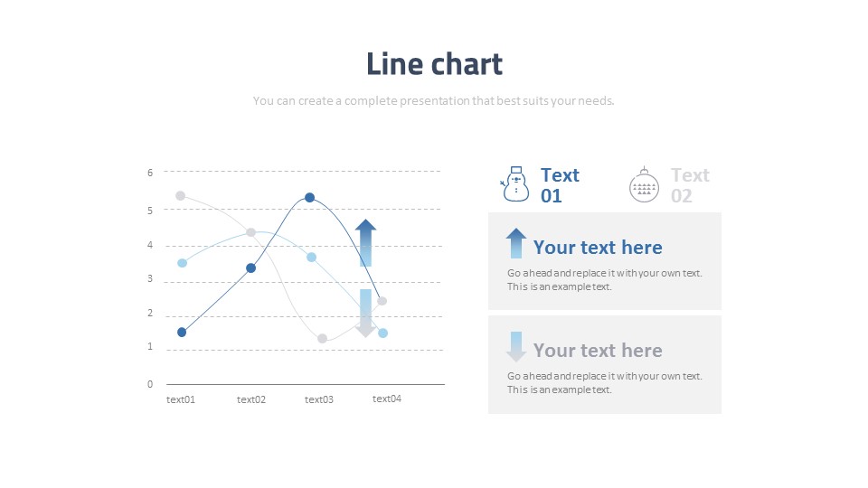Click the subtitle about complete presentation

pos(433,100)
